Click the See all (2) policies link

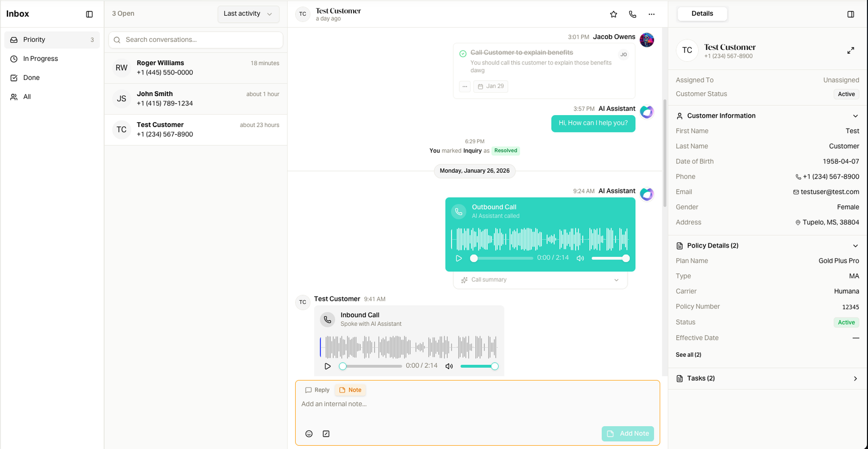pos(688,355)
